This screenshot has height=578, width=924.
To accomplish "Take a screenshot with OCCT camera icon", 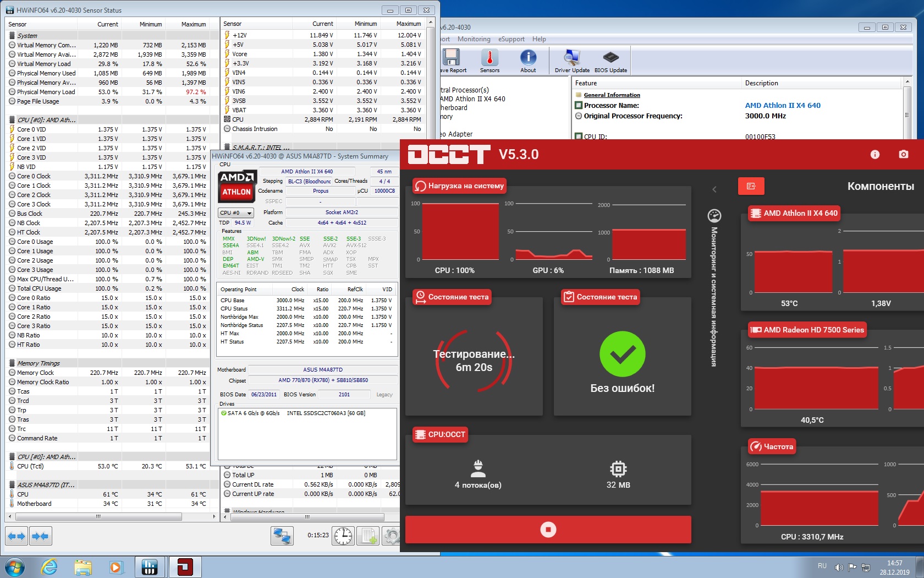I will (904, 155).
